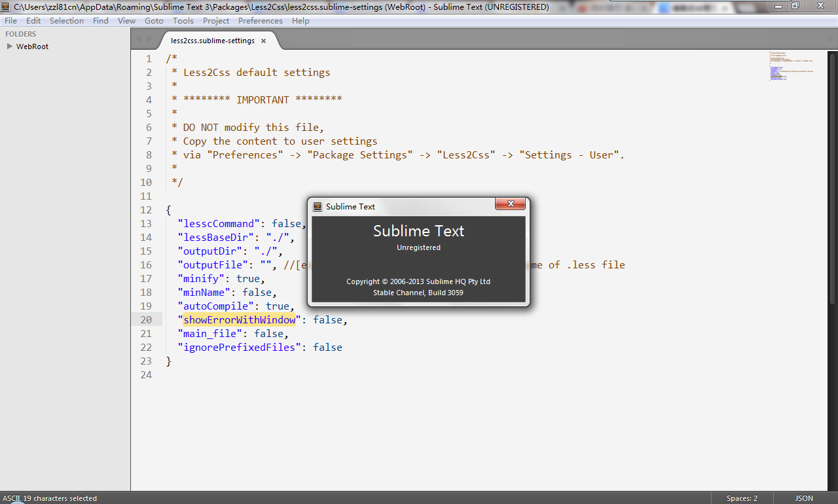Open the File menu
The height and width of the screenshot is (504, 838).
pyautogui.click(x=10, y=20)
